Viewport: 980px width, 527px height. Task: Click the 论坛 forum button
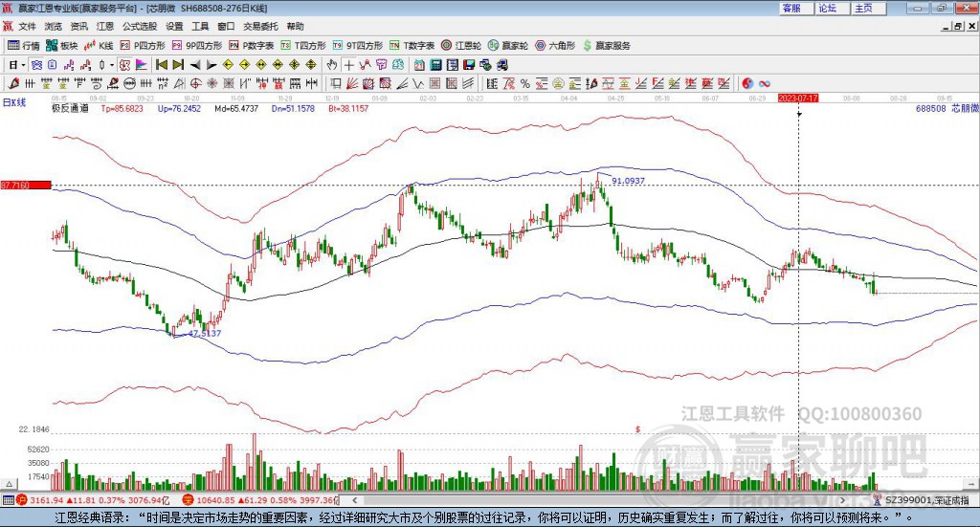pyautogui.click(x=832, y=8)
